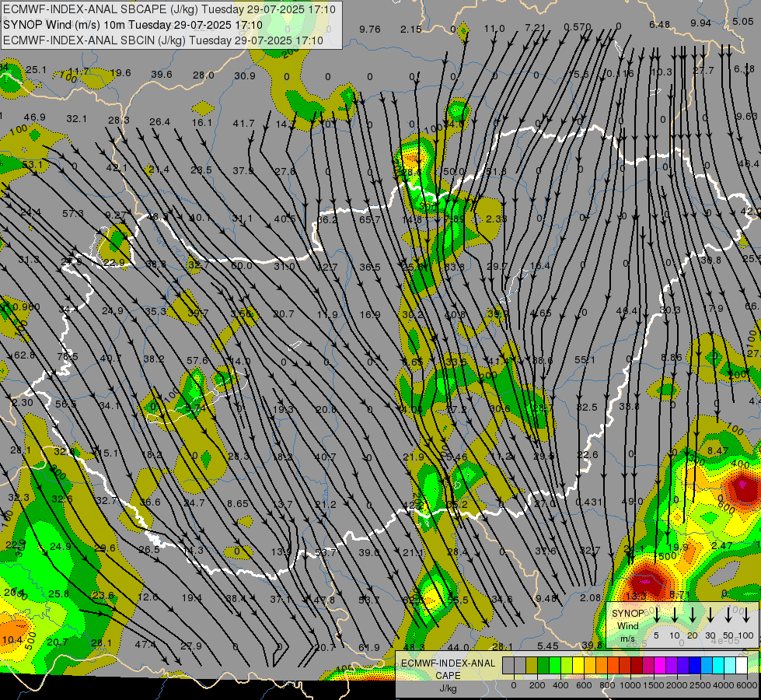Click the 2500 tick label on CAPE scale
The width and height of the screenshot is (761, 700).
[700, 685]
